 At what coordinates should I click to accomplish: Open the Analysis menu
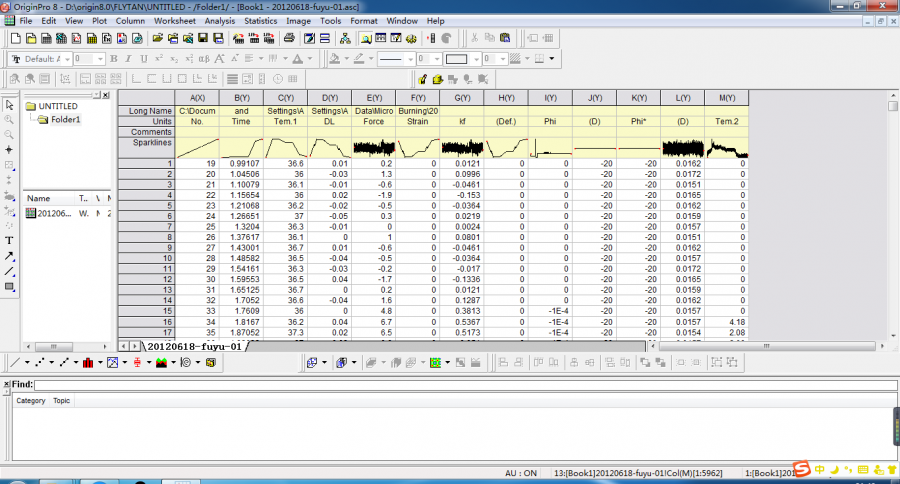[x=219, y=20]
